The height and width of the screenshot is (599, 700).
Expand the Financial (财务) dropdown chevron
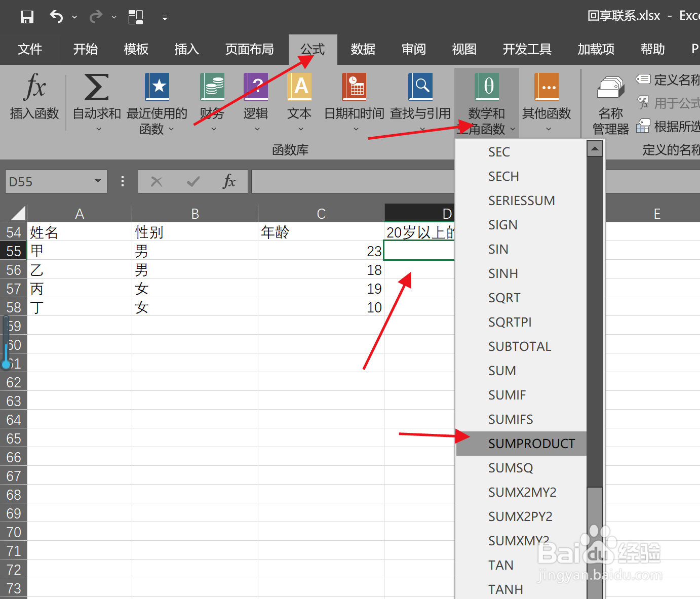point(213,129)
